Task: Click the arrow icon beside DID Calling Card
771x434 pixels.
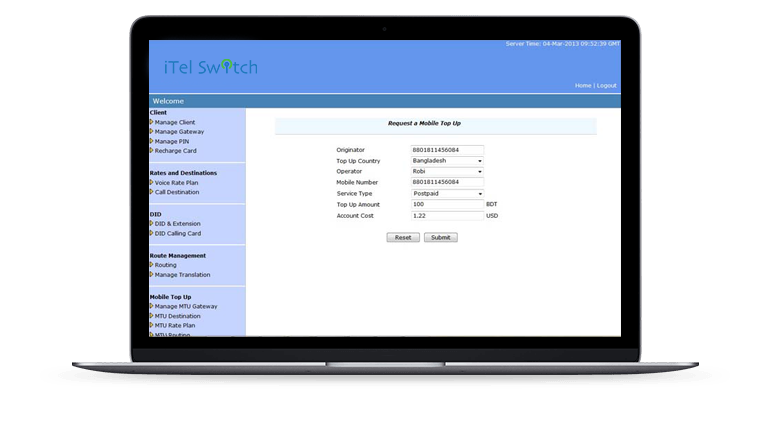Action: click(152, 233)
